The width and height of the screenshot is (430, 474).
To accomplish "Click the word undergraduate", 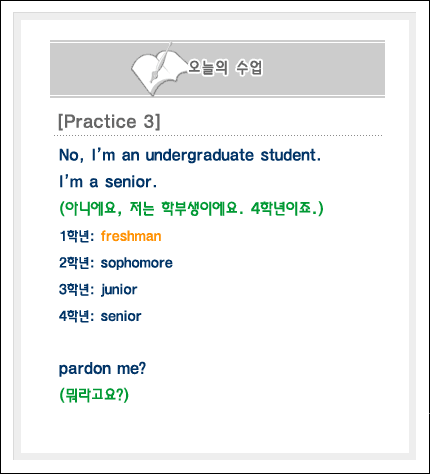I will point(200,156).
